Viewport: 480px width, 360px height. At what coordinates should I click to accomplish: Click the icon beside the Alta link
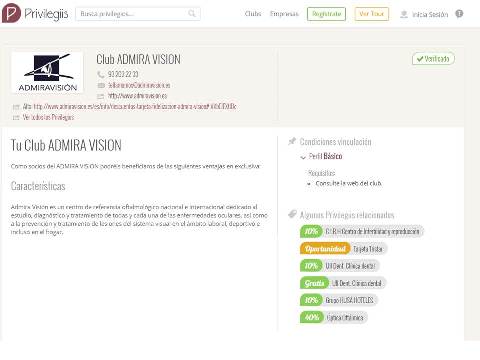point(16,107)
